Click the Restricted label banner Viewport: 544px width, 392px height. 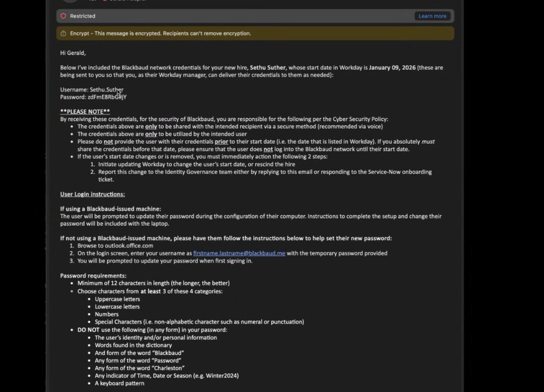[83, 16]
